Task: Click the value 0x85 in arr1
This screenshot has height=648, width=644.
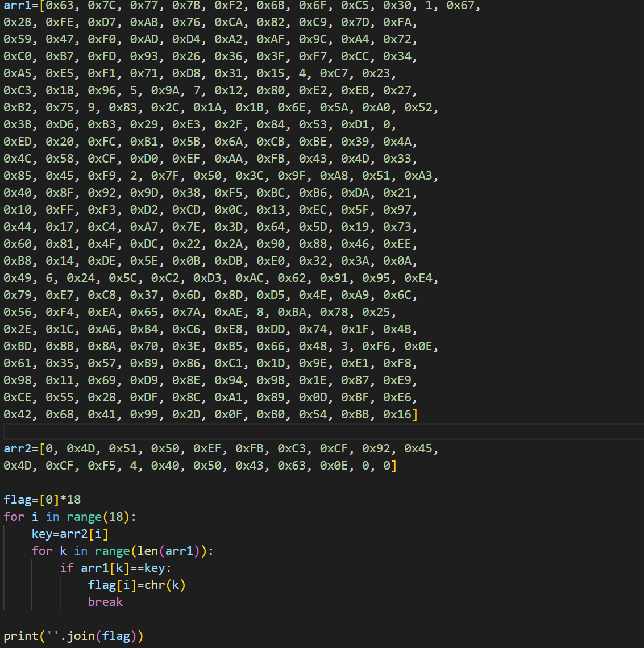Action: [x=18, y=176]
